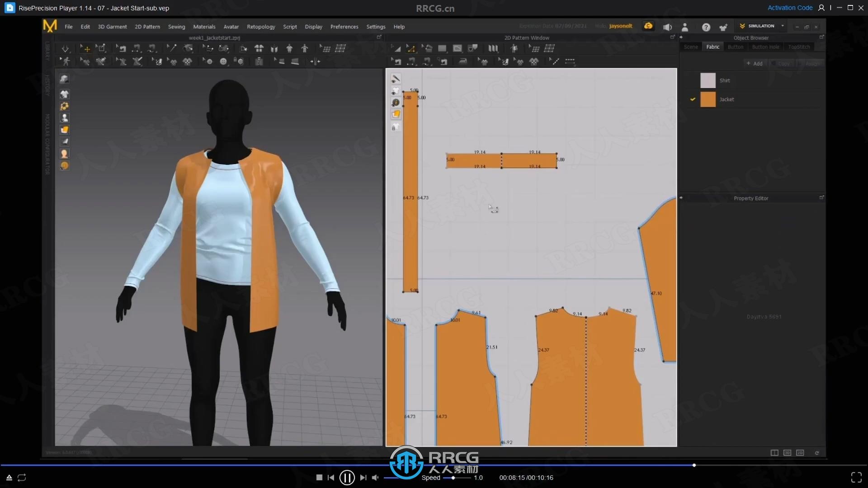Click the Edit Avatar walking figure tool

(66, 61)
